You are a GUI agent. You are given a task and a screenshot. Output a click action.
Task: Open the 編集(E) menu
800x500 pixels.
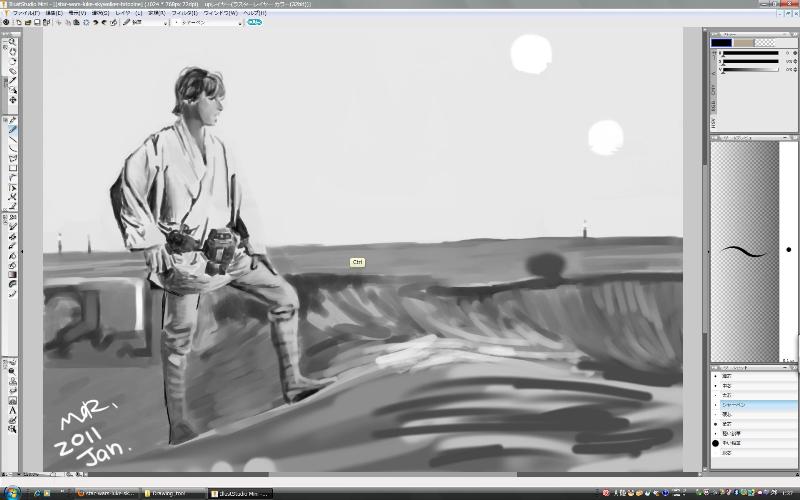pos(54,13)
